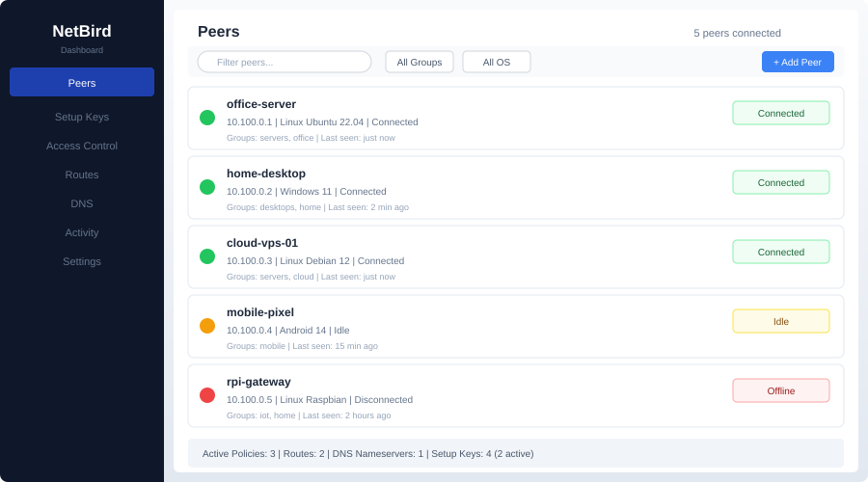This screenshot has height=482, width=868.
Task: Select the rpi-gateway peer name
Action: click(x=258, y=382)
